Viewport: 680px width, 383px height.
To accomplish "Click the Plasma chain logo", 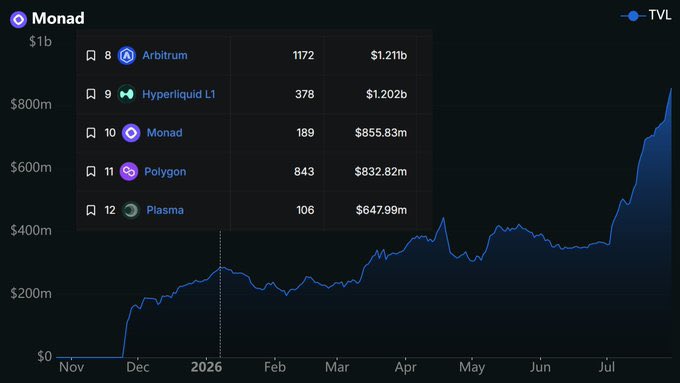I will coord(131,210).
